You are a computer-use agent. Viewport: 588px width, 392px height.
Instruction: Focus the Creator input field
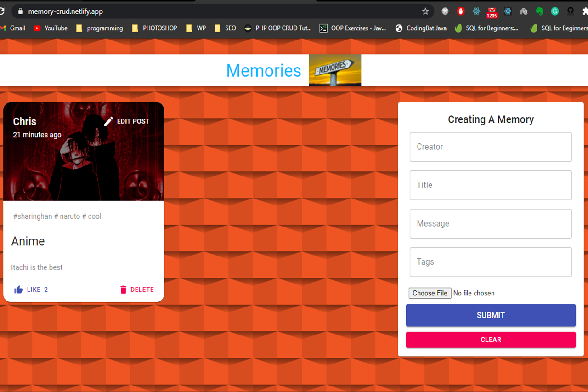coord(491,147)
